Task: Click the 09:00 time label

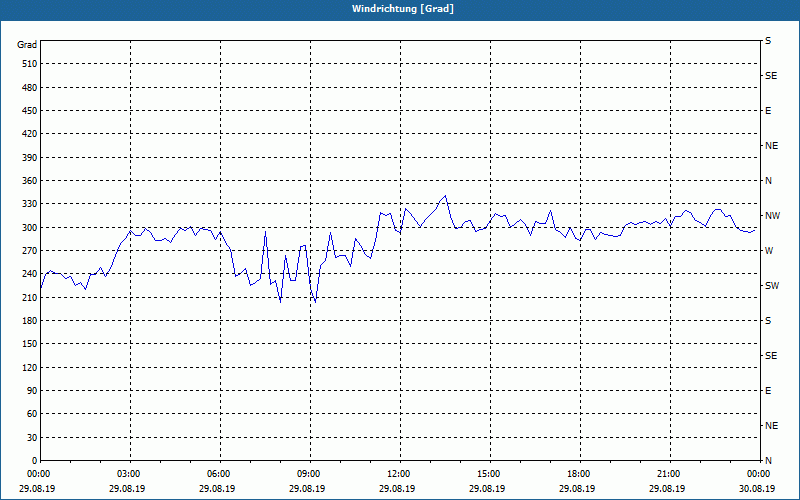Action: click(x=308, y=474)
